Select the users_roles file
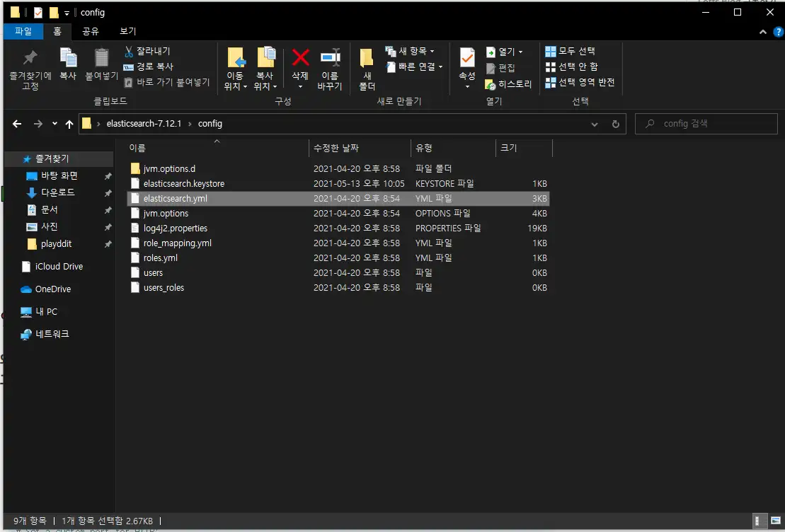 click(x=338, y=288)
